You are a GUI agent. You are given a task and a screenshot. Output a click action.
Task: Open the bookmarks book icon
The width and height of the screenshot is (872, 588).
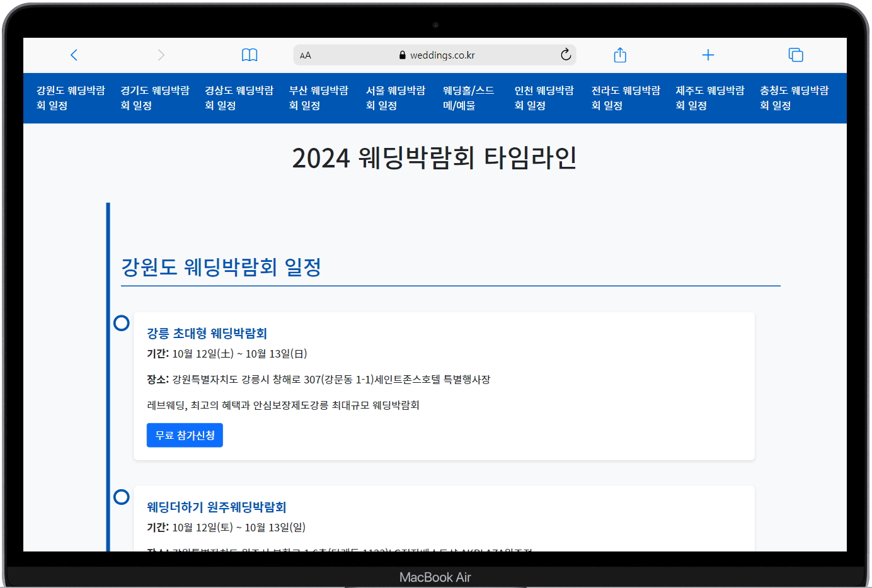pos(250,55)
